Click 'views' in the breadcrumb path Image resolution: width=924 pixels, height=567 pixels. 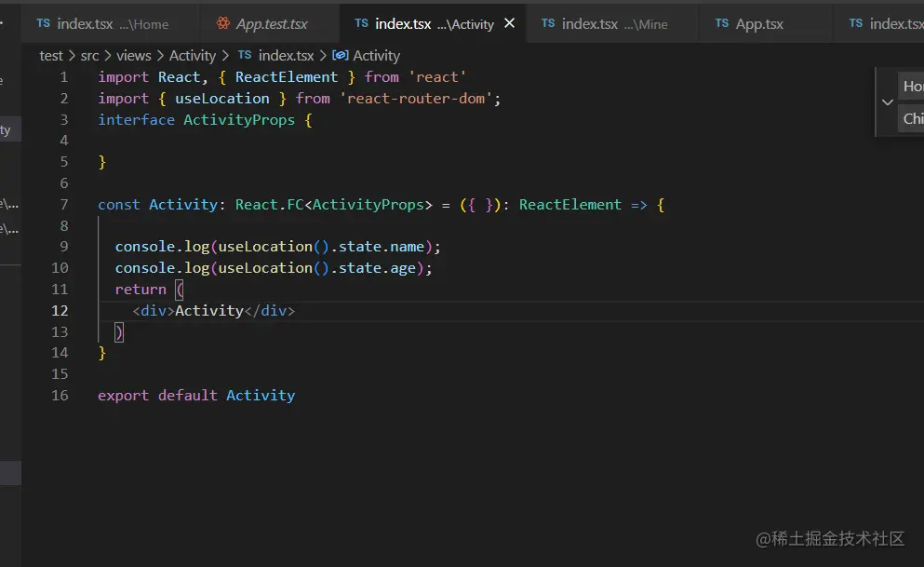pyautogui.click(x=134, y=56)
